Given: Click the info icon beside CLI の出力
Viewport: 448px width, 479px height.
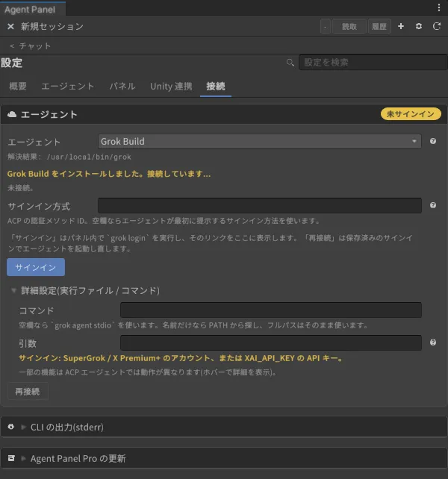Looking at the screenshot, I should click(11, 427).
